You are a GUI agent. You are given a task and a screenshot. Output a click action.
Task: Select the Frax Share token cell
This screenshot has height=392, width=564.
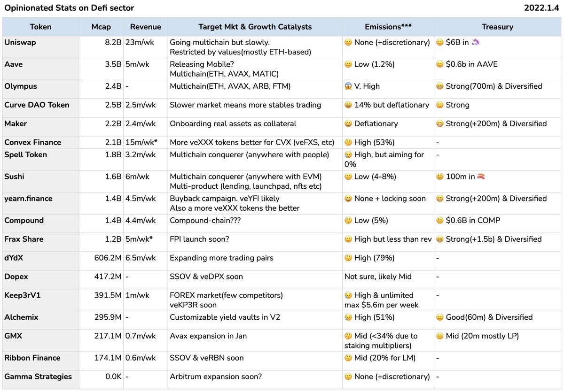(x=40, y=242)
